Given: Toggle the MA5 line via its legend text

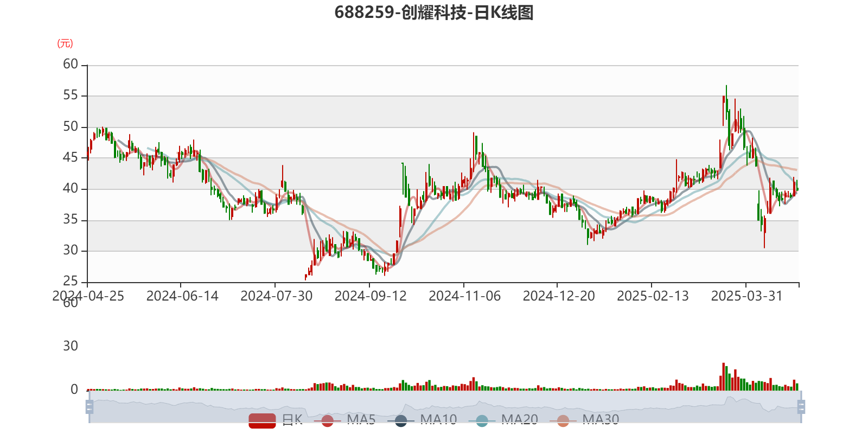Looking at the screenshot, I should point(361,420).
